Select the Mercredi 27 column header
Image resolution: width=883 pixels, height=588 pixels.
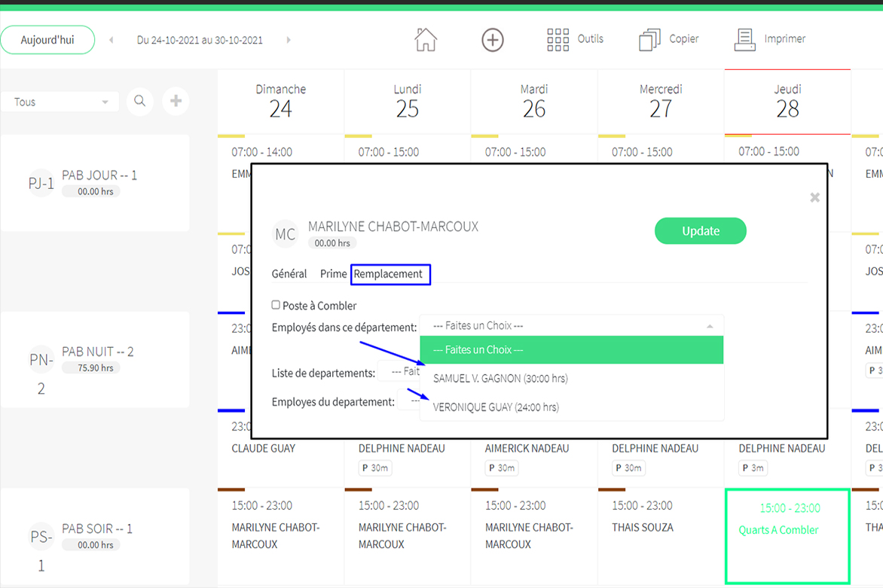pyautogui.click(x=661, y=102)
